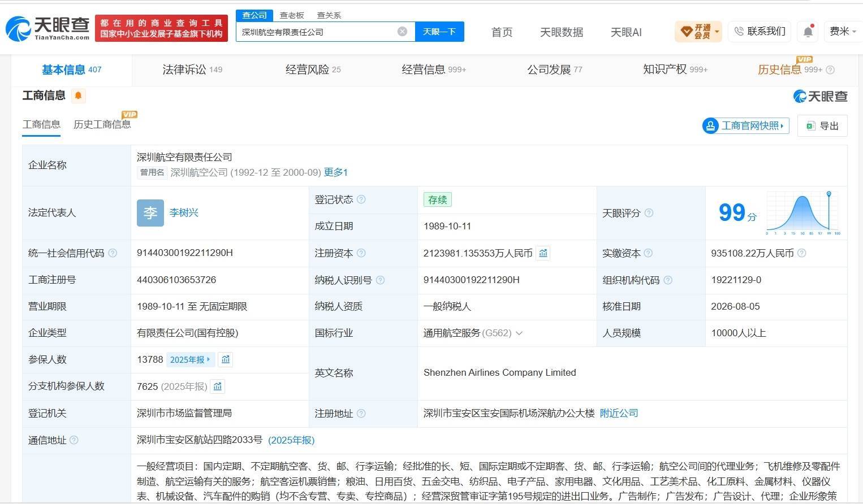863x504 pixels.
Task: Click the 天眼一下 search button
Action: pos(439,32)
